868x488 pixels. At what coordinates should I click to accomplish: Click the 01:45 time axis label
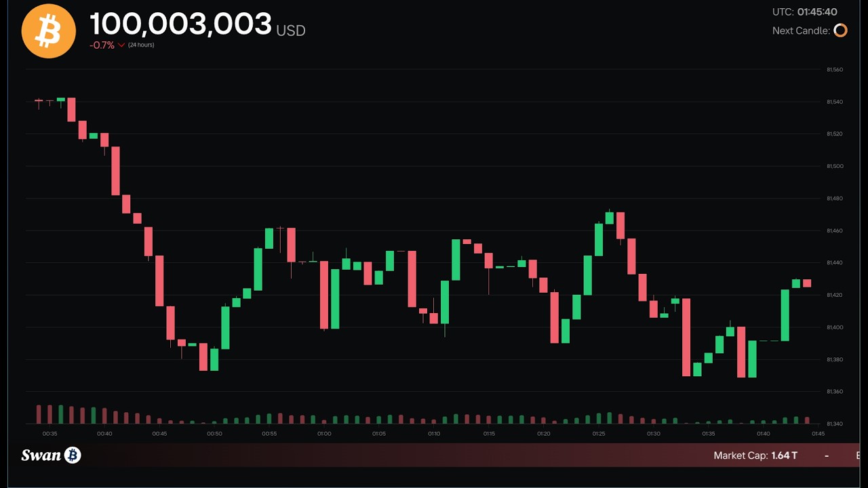tap(818, 434)
